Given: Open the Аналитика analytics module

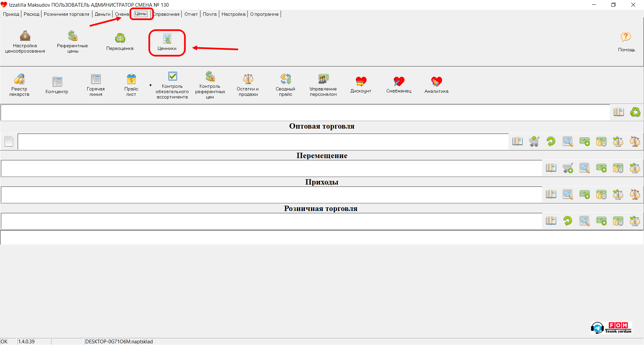Looking at the screenshot, I should point(436,85).
